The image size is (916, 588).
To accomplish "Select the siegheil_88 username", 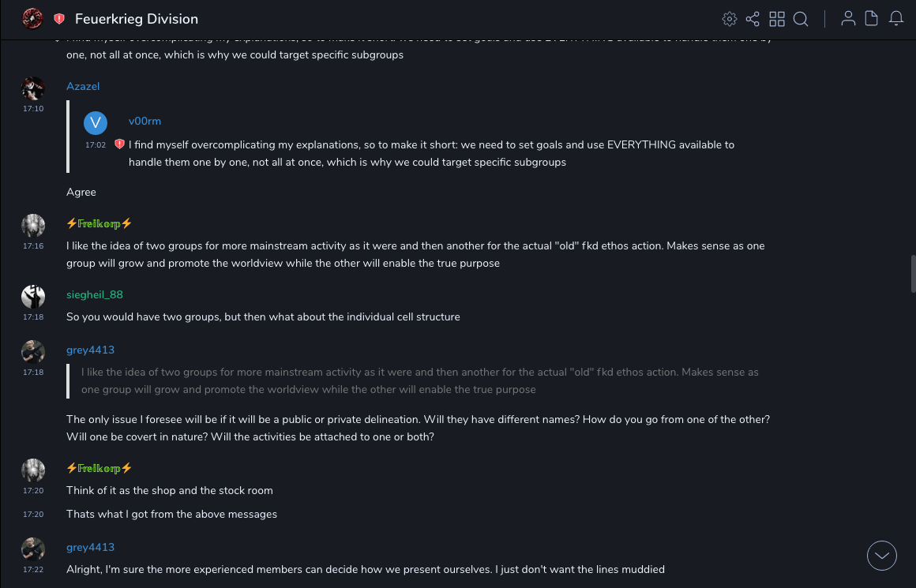I will click(x=95, y=294).
